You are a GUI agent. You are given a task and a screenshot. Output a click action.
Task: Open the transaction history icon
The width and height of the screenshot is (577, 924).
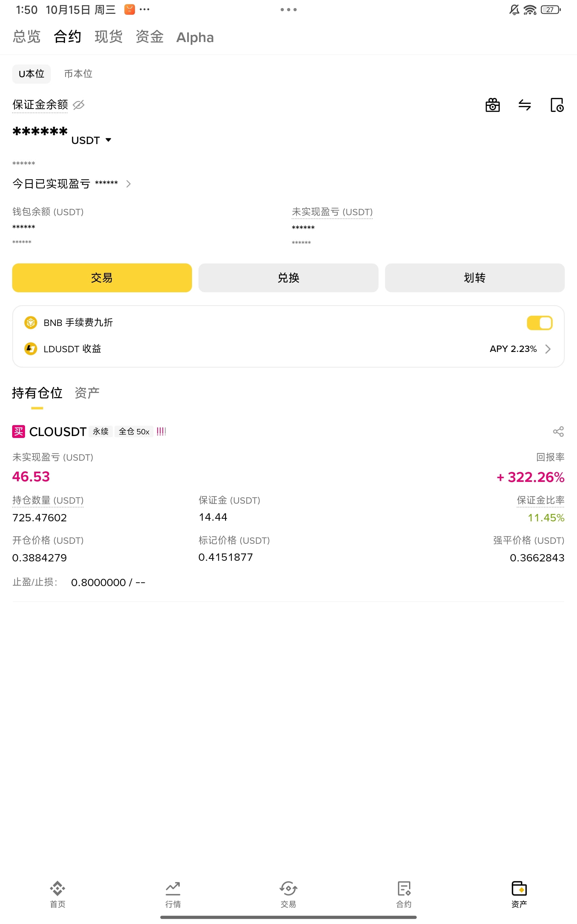(557, 105)
